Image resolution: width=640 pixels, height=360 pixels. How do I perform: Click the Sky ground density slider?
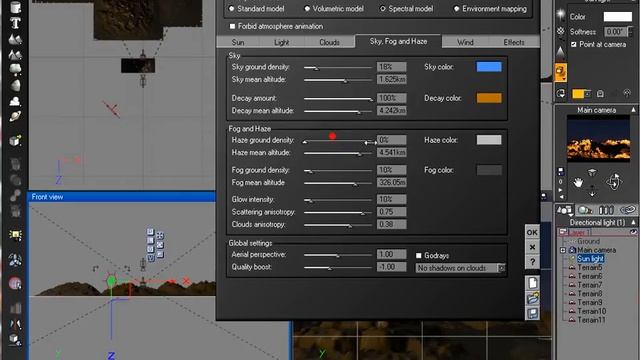[338, 68]
